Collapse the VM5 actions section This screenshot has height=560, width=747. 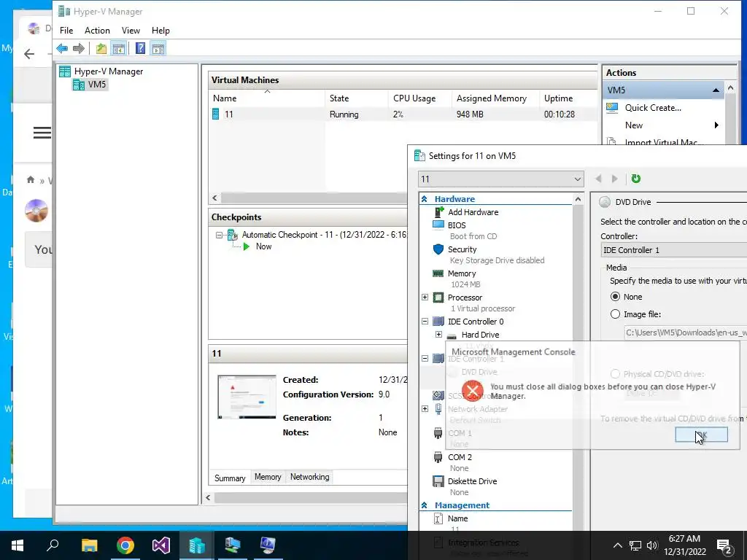pos(716,90)
